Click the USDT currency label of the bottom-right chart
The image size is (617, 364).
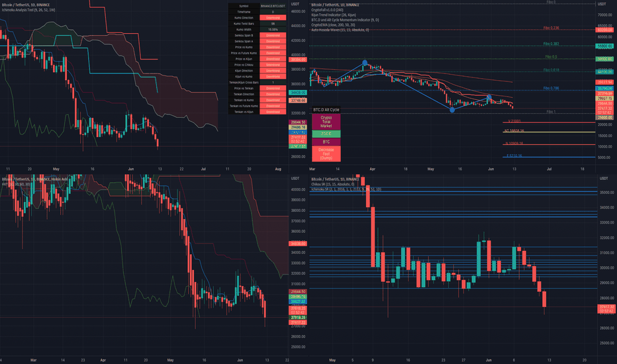point(603,179)
